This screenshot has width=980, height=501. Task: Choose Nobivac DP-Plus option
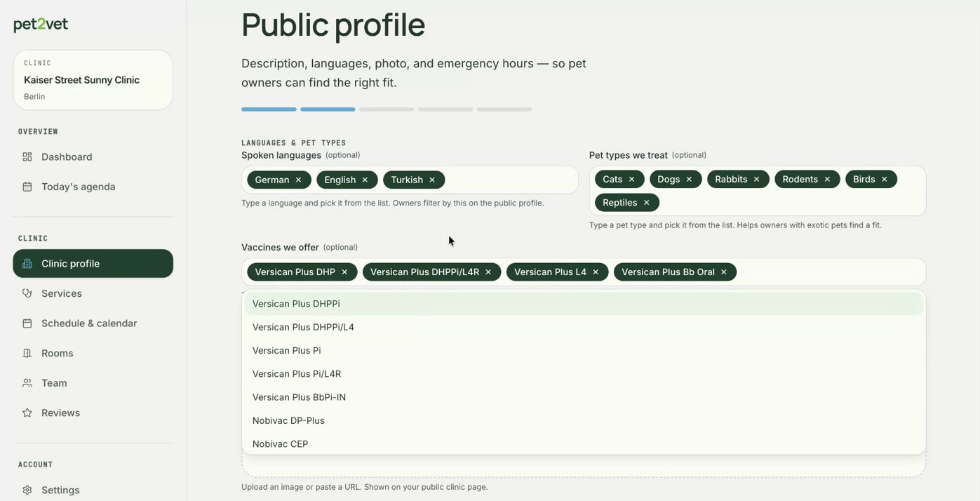[x=584, y=420]
